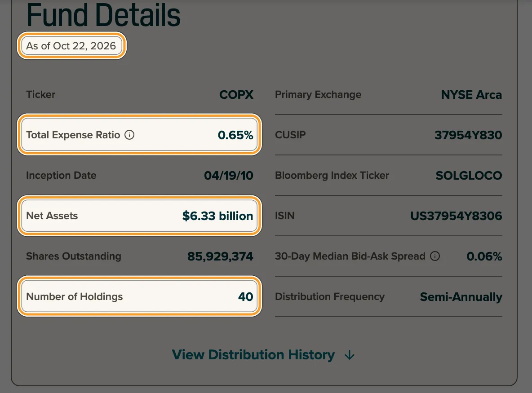Select the 0.65% expense ratio value
The height and width of the screenshot is (393, 532).
pos(235,135)
